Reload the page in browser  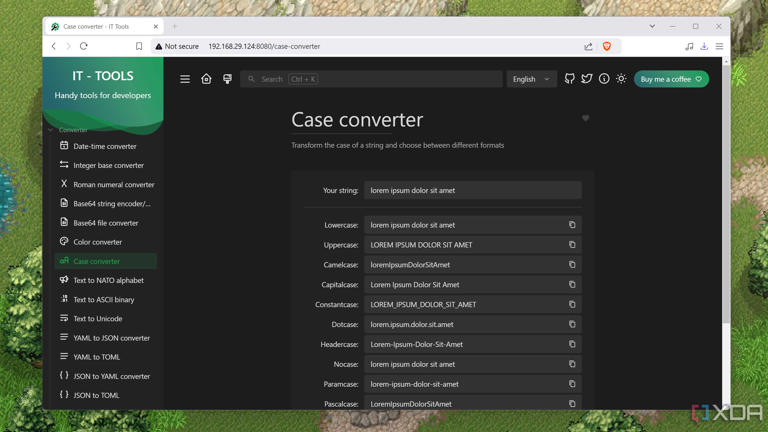84,46
